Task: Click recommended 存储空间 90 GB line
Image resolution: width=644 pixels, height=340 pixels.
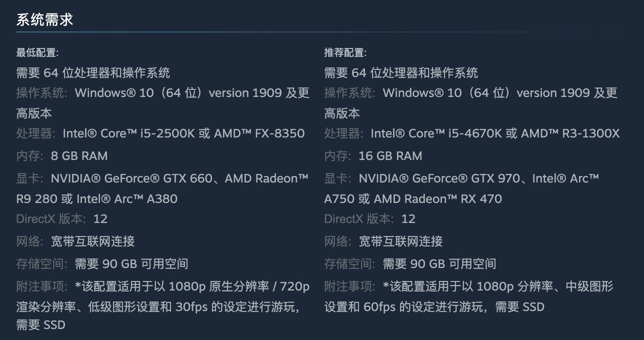Action: 410,264
